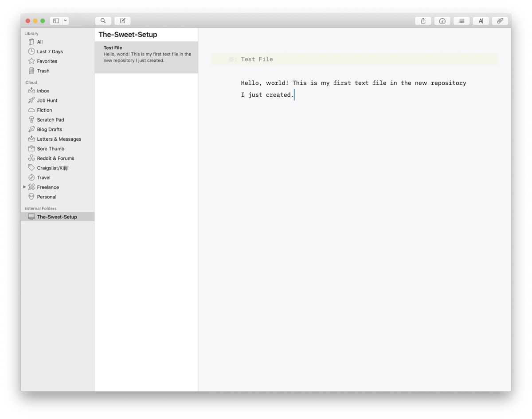Open the share/export toolbar icon
Image resolution: width=532 pixels, height=419 pixels.
tap(423, 21)
